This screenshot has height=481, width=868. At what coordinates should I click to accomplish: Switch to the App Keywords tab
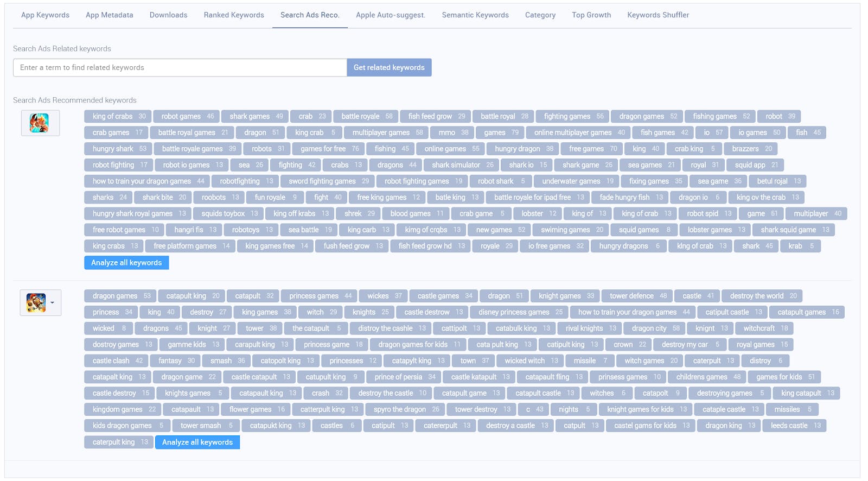coord(45,15)
